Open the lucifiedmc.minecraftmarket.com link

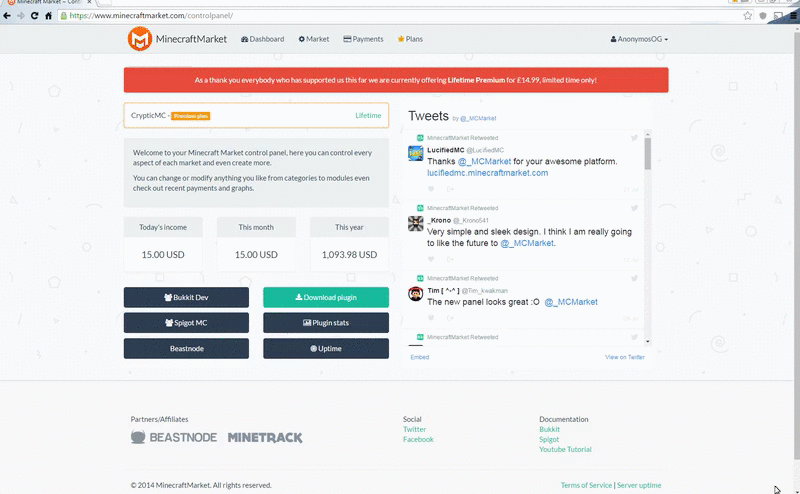coord(488,173)
